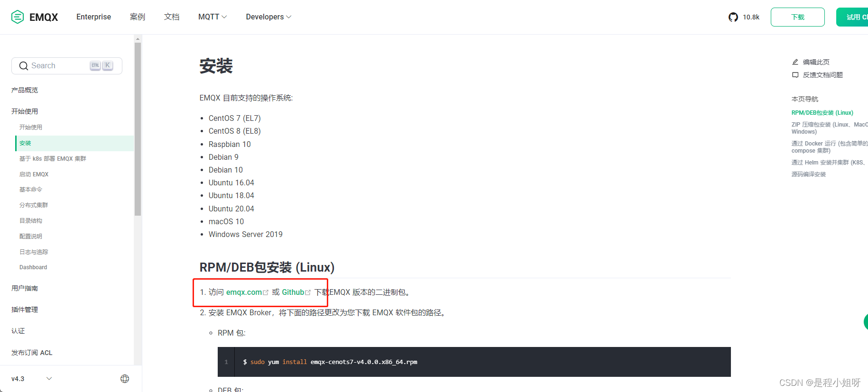Open 基本命令 sidebar item

pyautogui.click(x=31, y=190)
